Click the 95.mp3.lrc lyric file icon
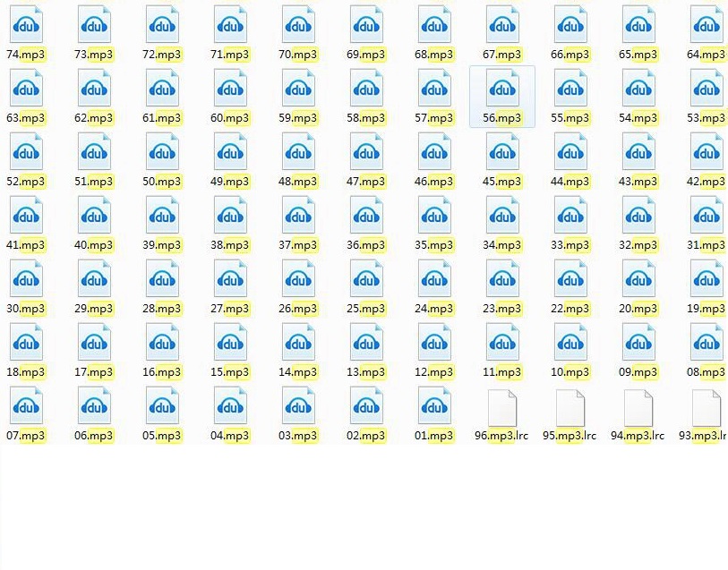This screenshot has width=728, height=570. pyautogui.click(x=570, y=406)
